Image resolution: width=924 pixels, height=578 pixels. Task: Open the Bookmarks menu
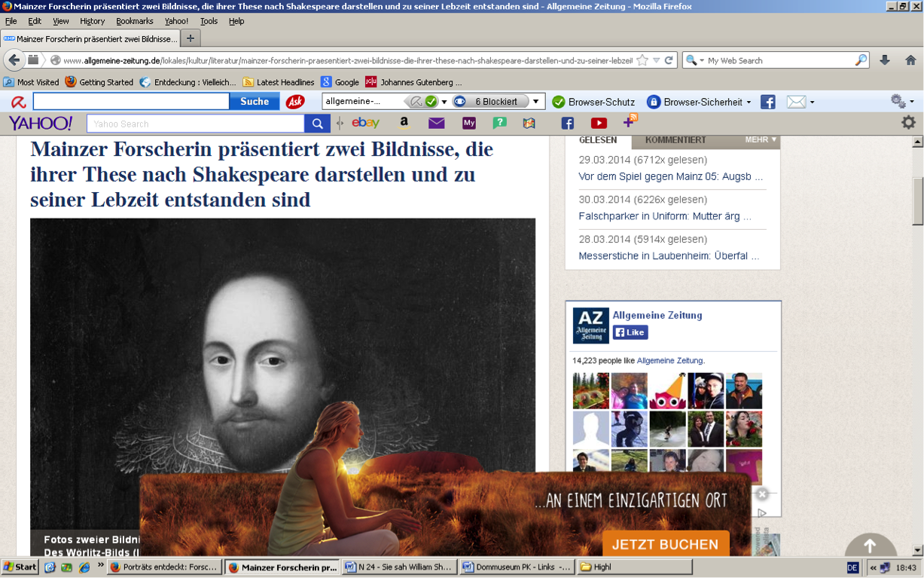(134, 21)
